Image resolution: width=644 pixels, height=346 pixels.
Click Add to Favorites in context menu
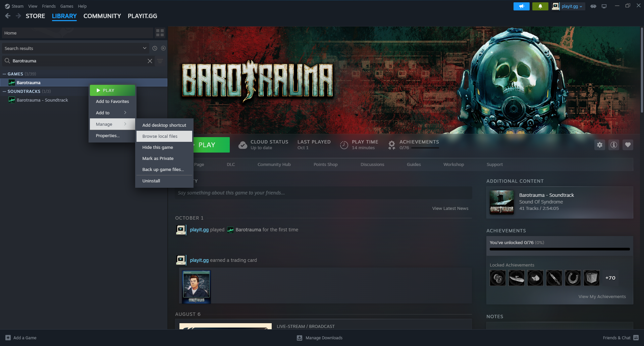click(112, 101)
